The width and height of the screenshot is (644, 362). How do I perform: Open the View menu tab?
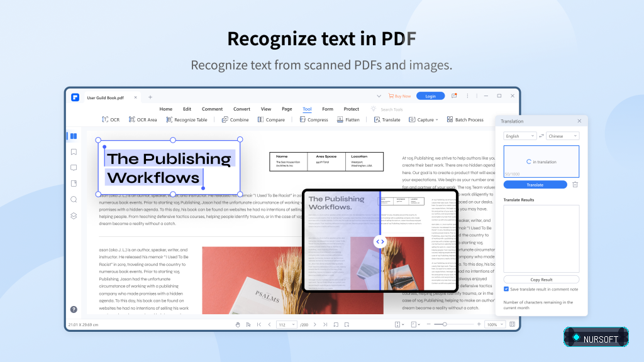[x=266, y=109]
